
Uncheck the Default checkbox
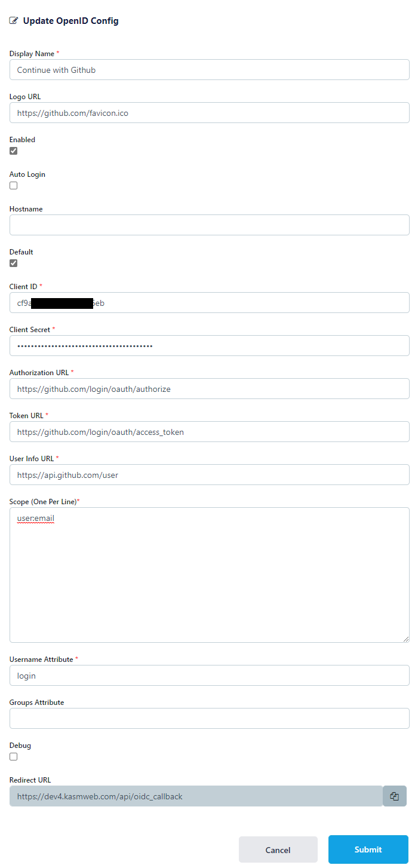coord(14,263)
